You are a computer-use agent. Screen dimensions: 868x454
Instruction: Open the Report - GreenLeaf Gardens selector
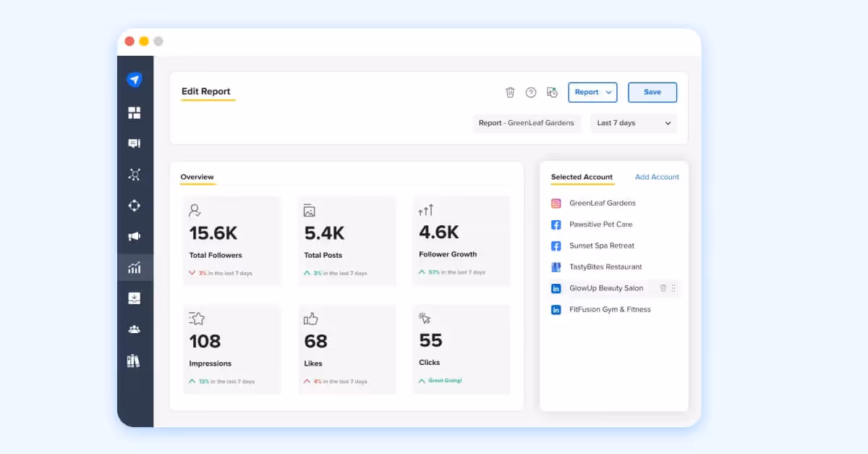[527, 123]
